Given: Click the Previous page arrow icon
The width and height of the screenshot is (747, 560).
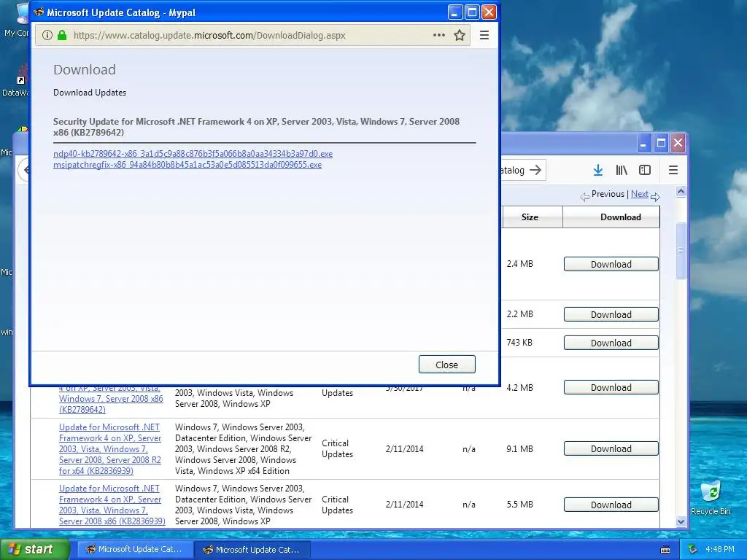Looking at the screenshot, I should pos(584,197).
